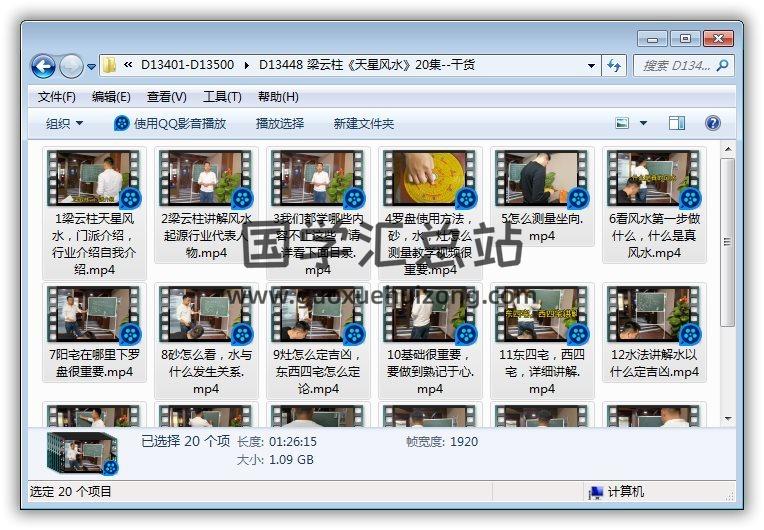Expand the arrow after D13401-D13500 breadcrumb
The image size is (764, 530).
coord(247,65)
